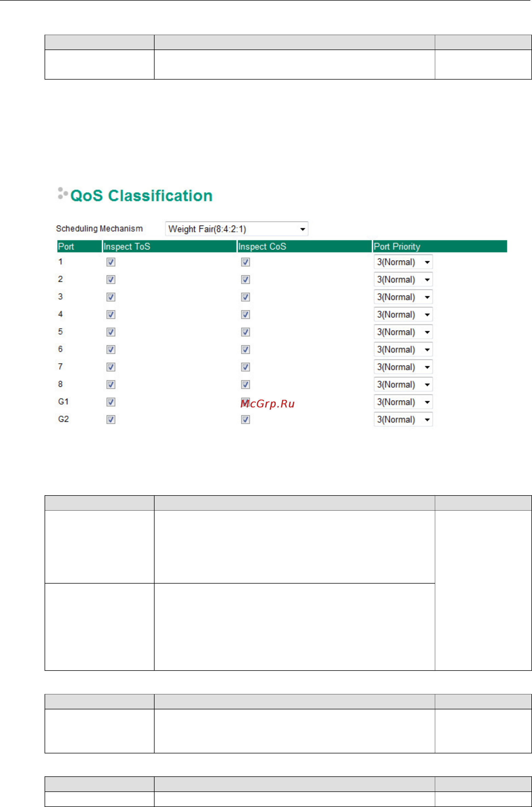Toggle Inspect CoS for port 1
Viewport: 532px width, 807px height.
point(246,262)
